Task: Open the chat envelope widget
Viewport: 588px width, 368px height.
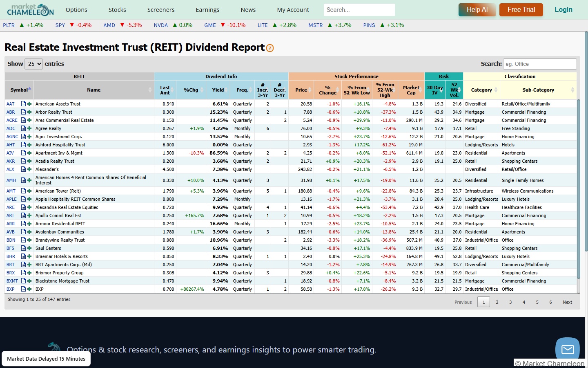Action: click(x=568, y=349)
